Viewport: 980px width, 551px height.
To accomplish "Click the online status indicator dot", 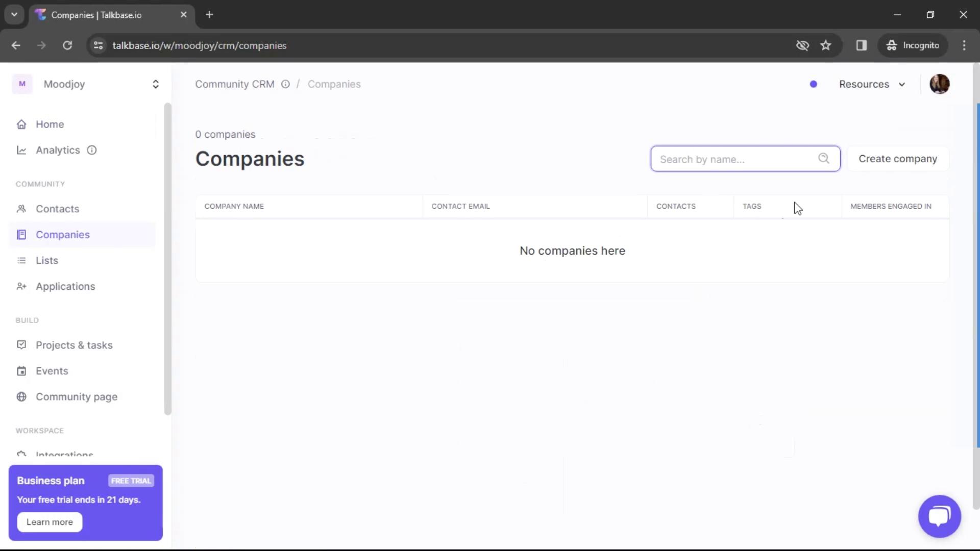I will (x=814, y=84).
